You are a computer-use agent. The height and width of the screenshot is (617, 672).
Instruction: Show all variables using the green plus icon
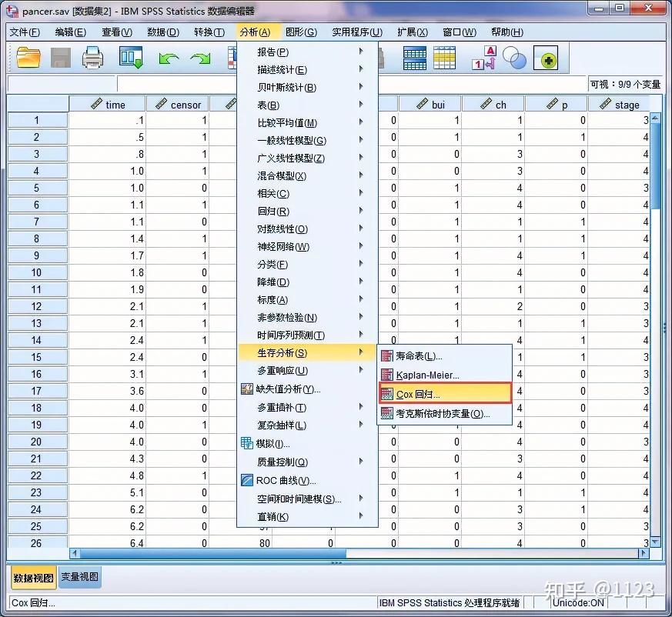click(546, 57)
